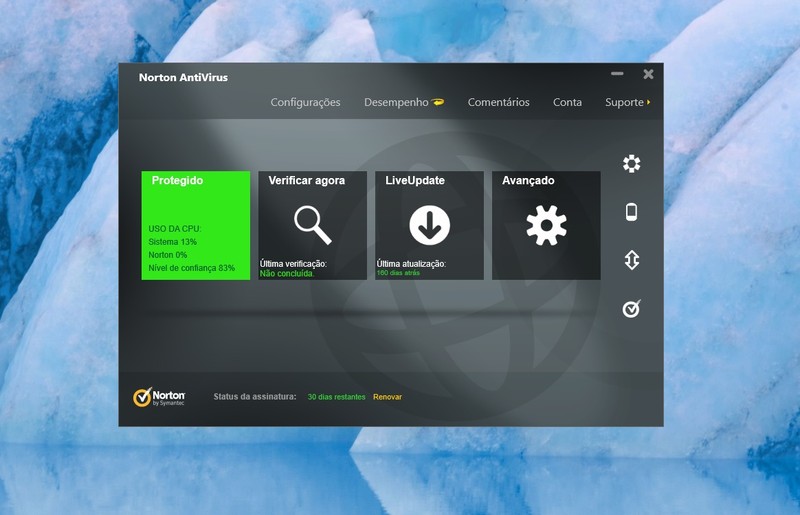800x515 pixels.
Task: Open the Conta menu item
Action: [567, 102]
